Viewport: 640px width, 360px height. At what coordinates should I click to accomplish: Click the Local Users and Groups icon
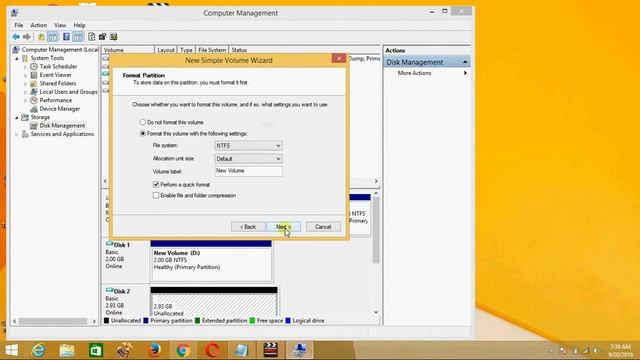tap(34, 92)
